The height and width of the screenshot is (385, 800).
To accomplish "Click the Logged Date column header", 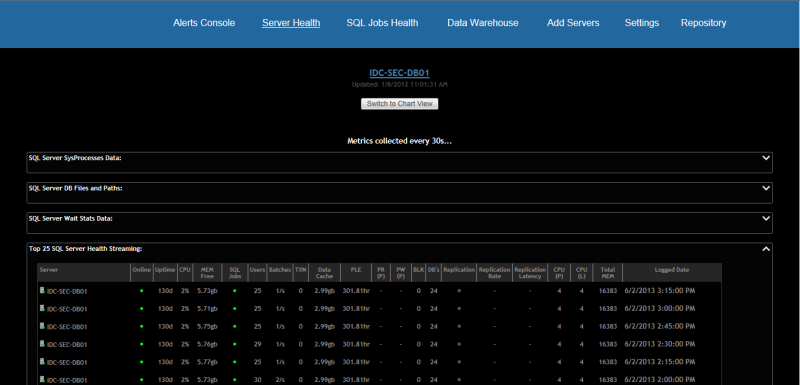I will pos(672,272).
